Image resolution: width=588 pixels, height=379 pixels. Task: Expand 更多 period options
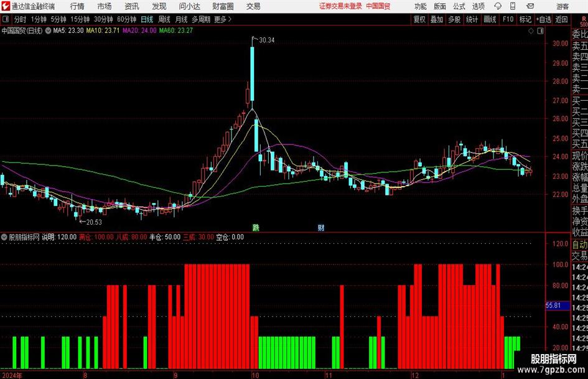point(223,19)
